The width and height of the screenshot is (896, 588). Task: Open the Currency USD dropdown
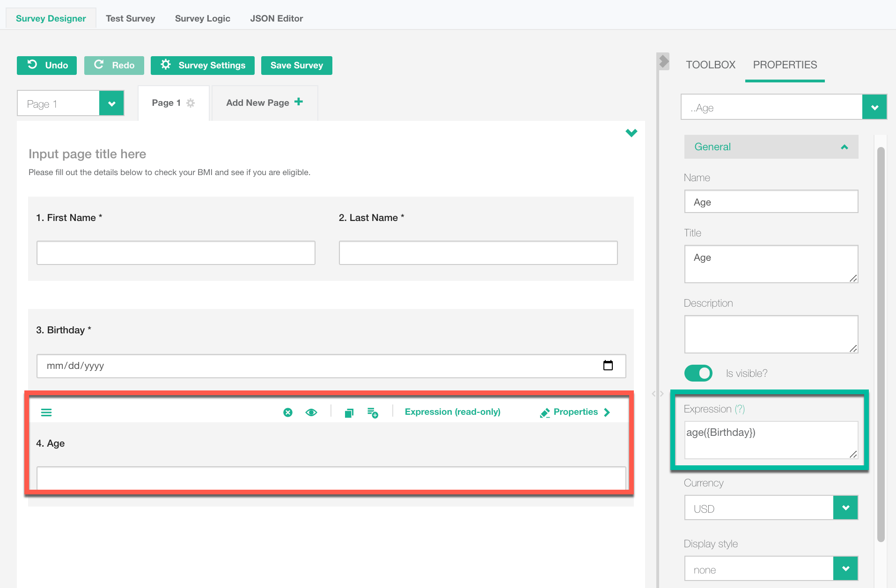click(845, 508)
